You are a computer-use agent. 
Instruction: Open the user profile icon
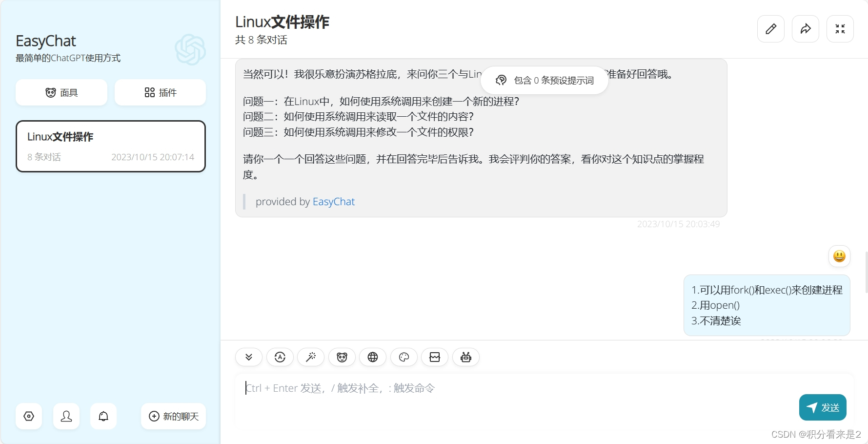66,416
